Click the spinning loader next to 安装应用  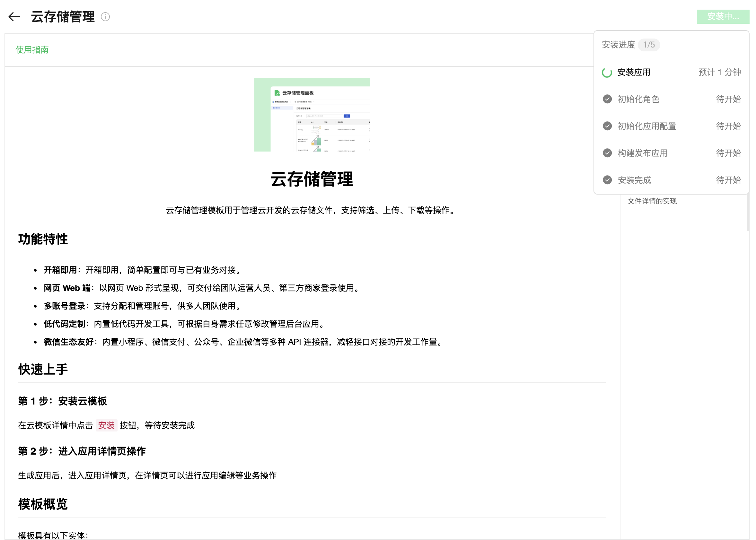[x=607, y=73]
